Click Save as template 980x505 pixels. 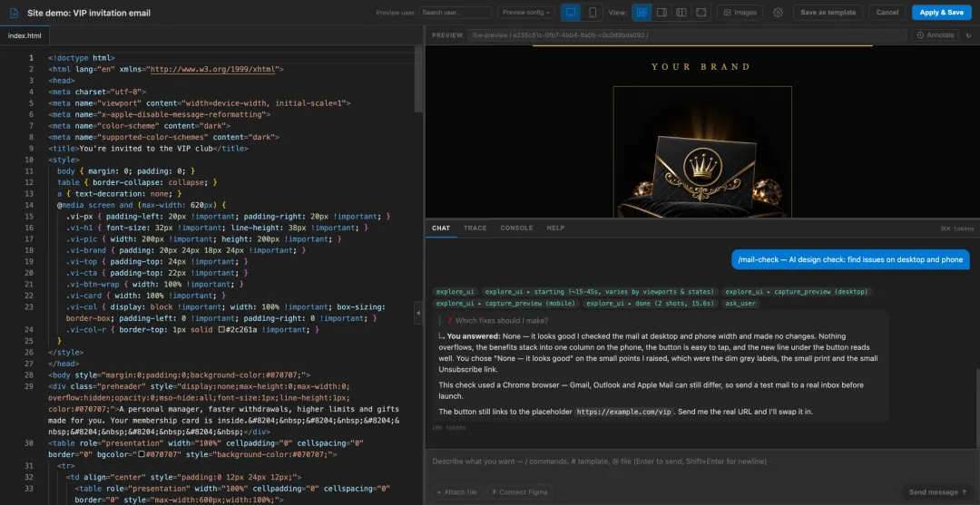point(828,13)
